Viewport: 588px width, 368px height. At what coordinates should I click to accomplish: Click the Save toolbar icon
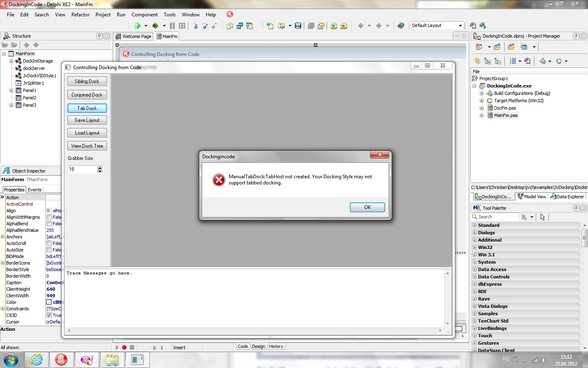pos(298,26)
